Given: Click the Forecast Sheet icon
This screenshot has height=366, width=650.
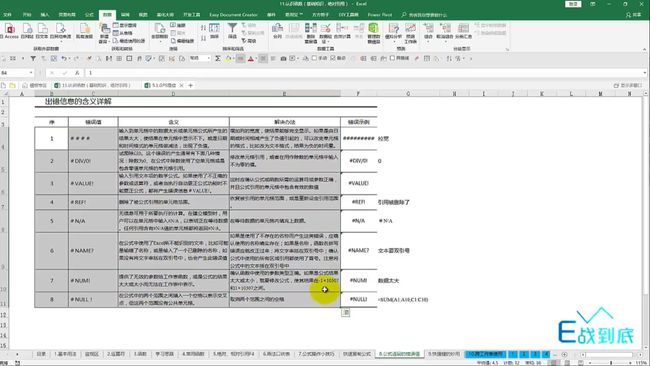Looking at the screenshot, I should coord(410,33).
